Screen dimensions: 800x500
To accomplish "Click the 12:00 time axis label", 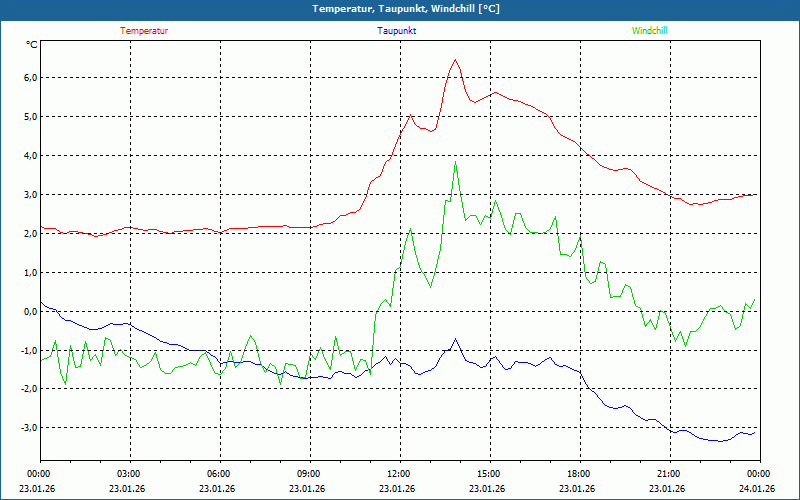I will pyautogui.click(x=399, y=474).
